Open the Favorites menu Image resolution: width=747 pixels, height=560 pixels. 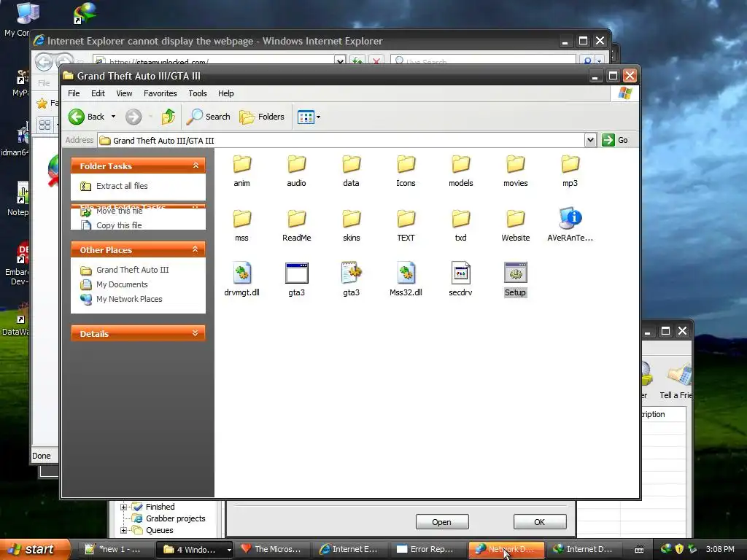160,93
